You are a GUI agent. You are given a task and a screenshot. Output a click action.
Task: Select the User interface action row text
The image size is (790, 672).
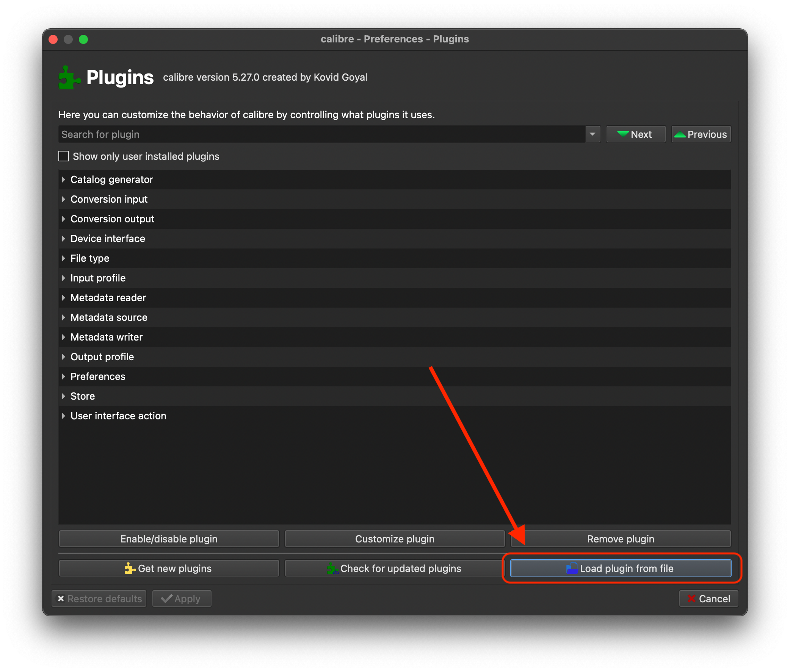click(x=119, y=416)
